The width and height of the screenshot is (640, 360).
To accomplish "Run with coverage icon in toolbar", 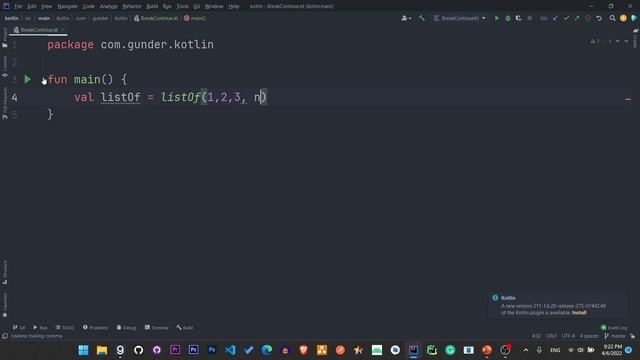I will [x=518, y=18].
